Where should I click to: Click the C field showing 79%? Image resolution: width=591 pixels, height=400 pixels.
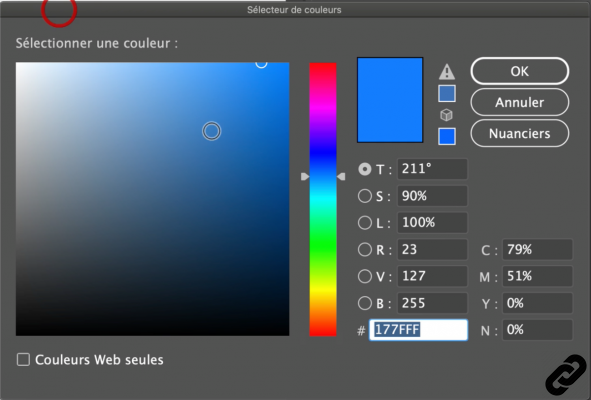537,250
